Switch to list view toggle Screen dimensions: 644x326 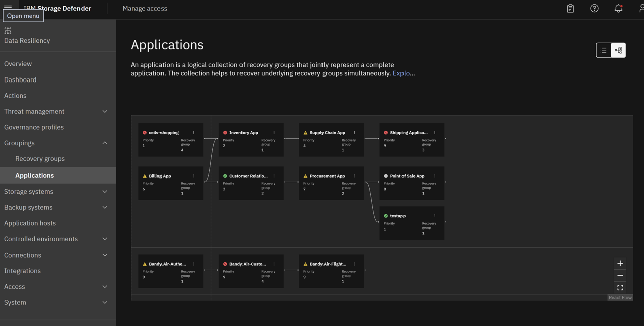pyautogui.click(x=604, y=50)
